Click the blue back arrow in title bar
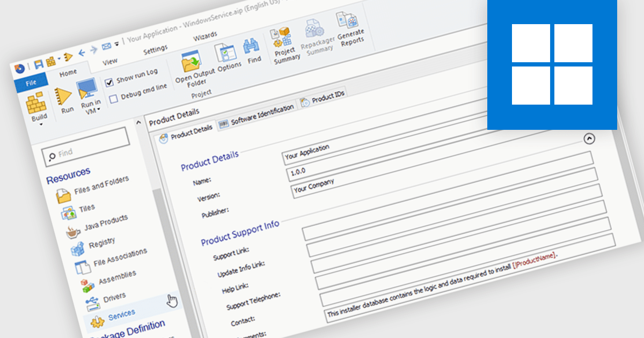644x338 pixels. pos(82,53)
